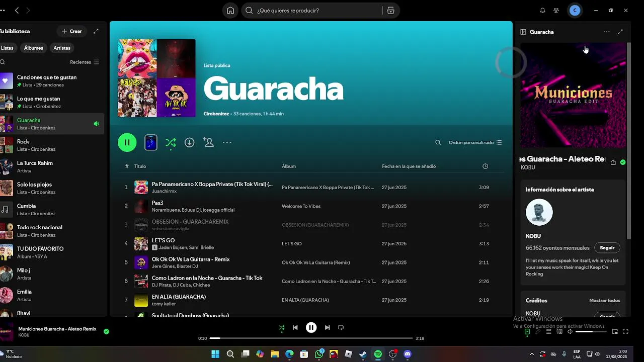
Task: Open connect to a device icon
Action: [559, 332]
